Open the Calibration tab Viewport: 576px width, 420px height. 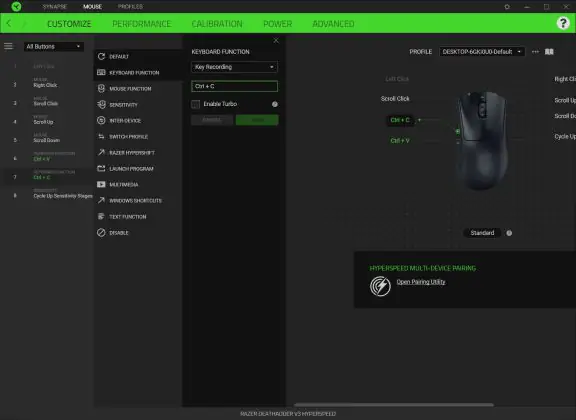tap(217, 24)
